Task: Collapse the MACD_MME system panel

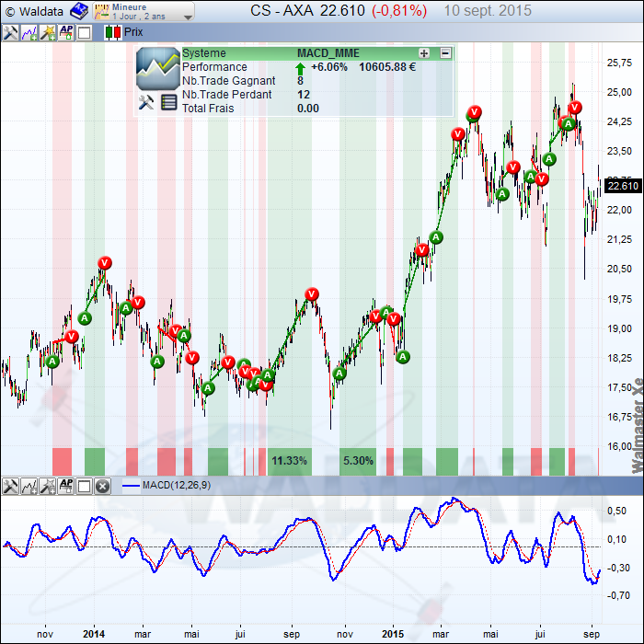Action: pyautogui.click(x=445, y=53)
